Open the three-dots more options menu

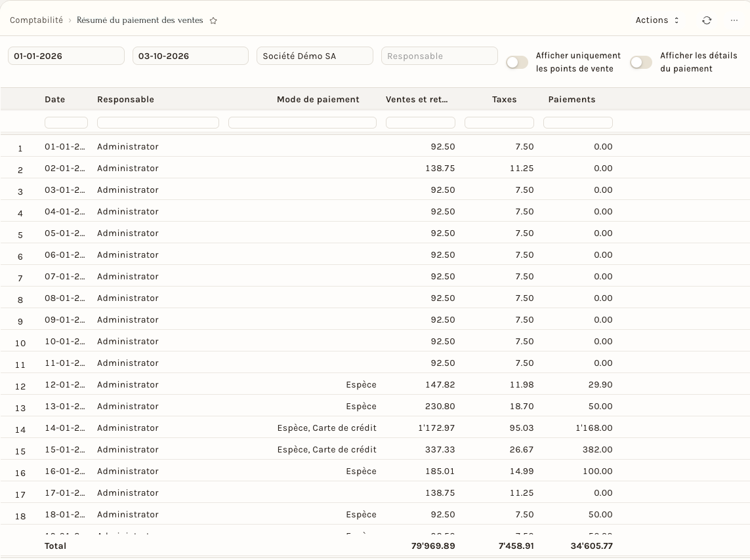[734, 20]
